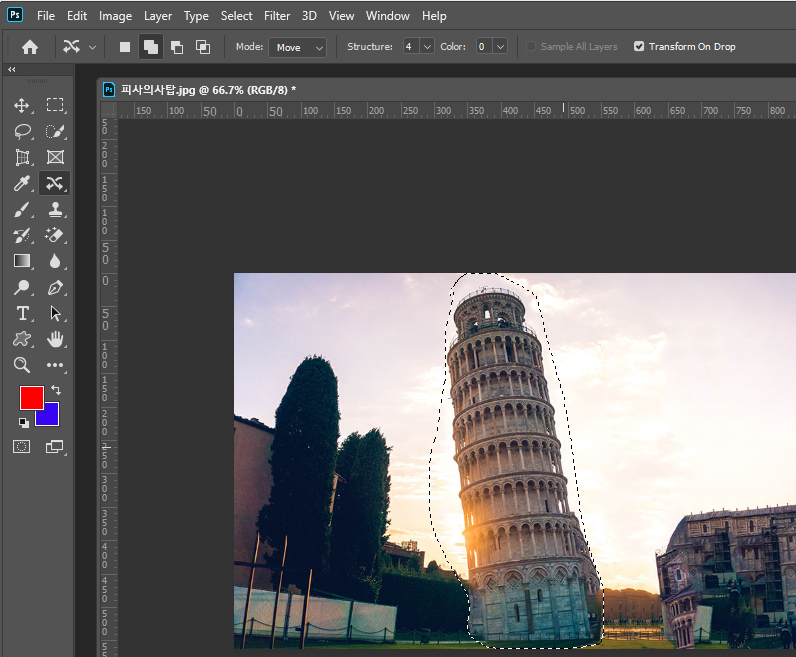The image size is (796, 657).
Task: Pick the Eyedropper tool
Action: pos(22,183)
